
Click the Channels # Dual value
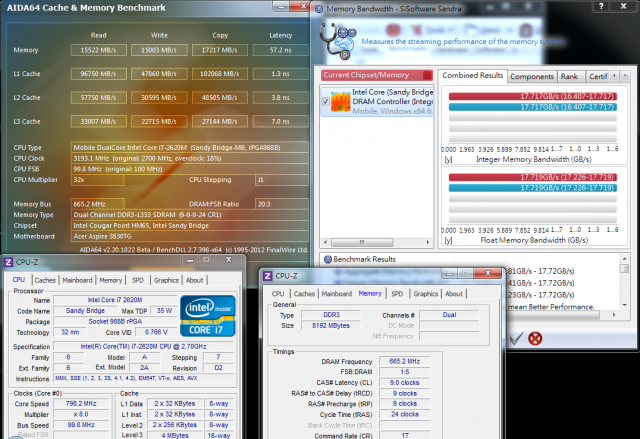pos(449,315)
